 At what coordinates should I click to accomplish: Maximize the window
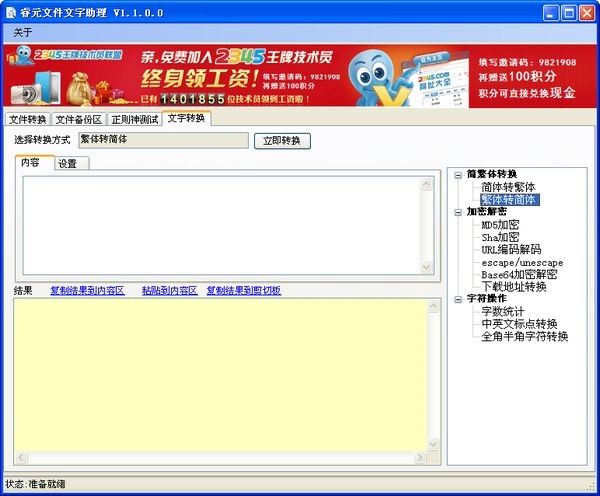point(569,13)
